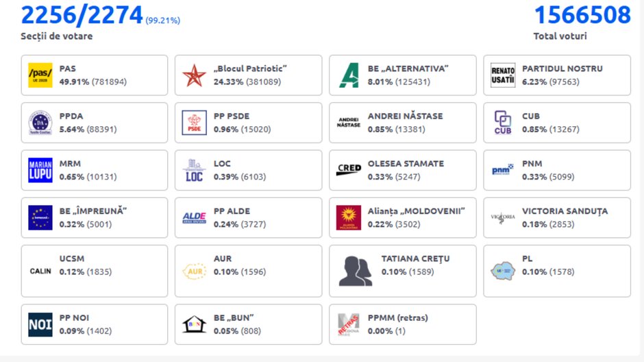Select the ANDREI NĂSTASE candidate name
Viewport: 644px width, 362px height.
coord(405,116)
